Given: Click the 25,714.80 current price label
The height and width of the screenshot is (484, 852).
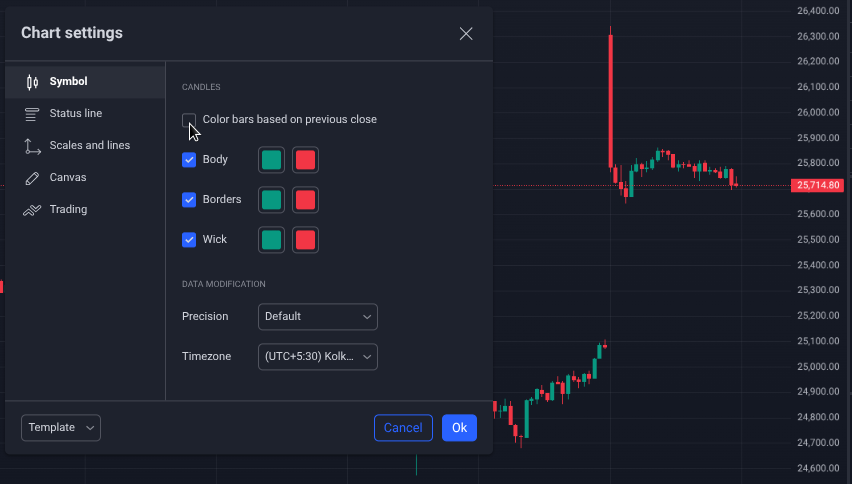Looking at the screenshot, I should [x=818, y=185].
